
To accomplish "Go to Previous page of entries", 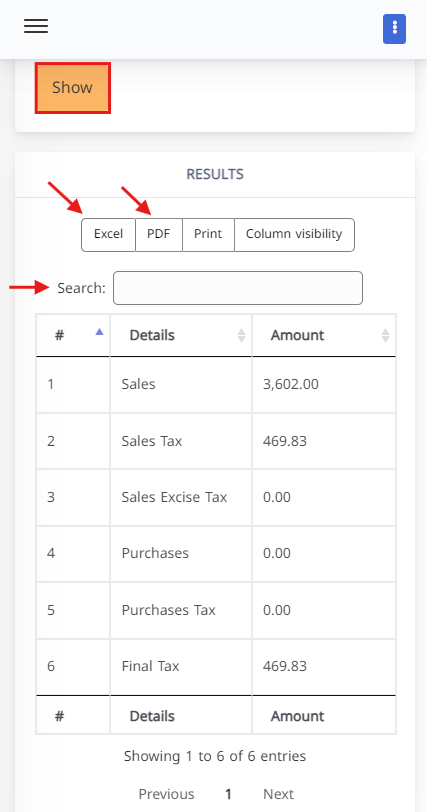I will [166, 794].
